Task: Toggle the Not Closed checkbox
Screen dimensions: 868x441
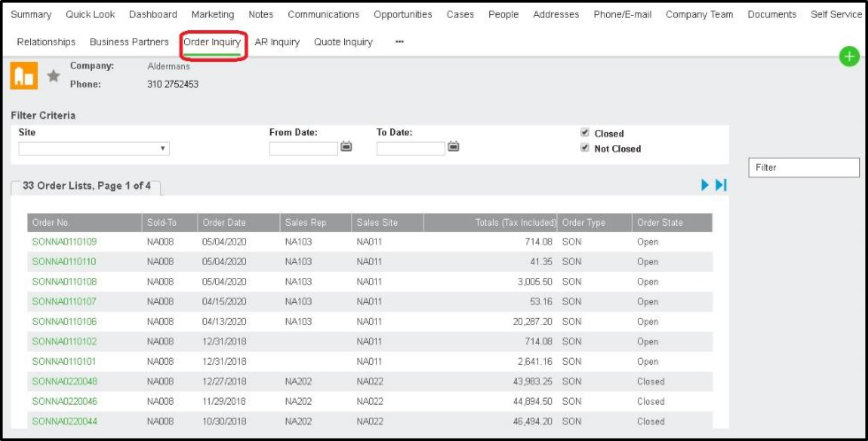Action: 585,148
